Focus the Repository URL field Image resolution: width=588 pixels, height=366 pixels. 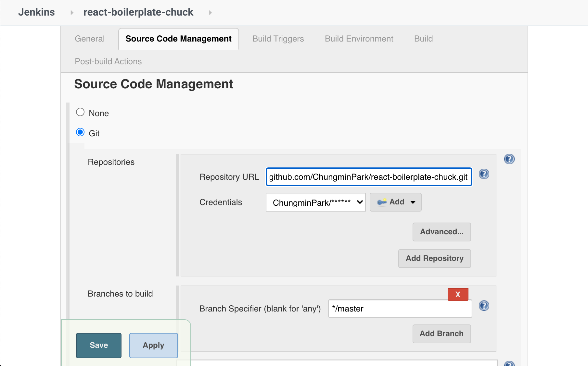coord(369,177)
